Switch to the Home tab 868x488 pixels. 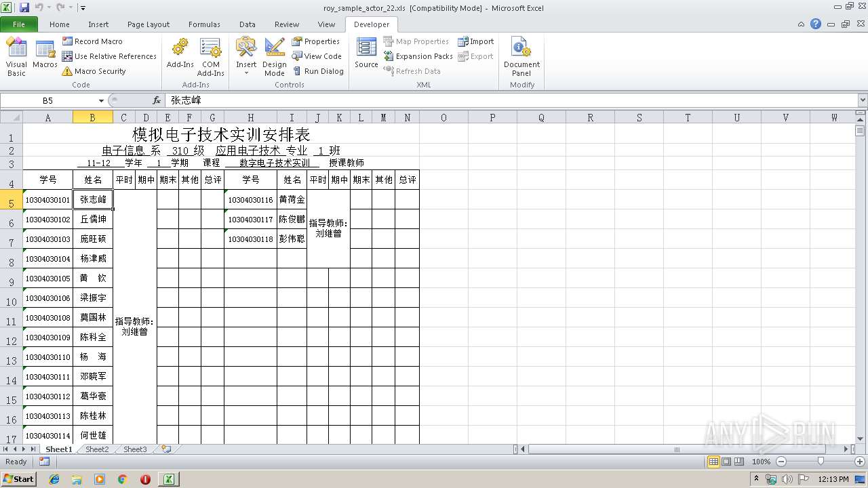60,24
